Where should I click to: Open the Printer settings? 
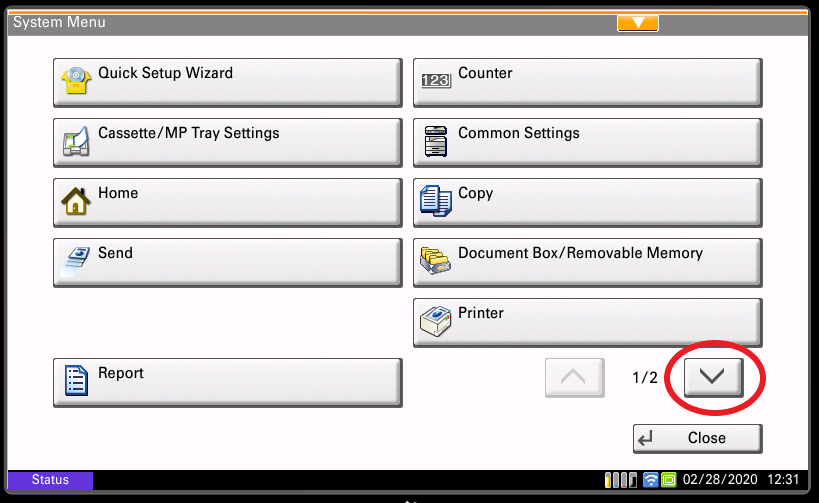point(588,323)
